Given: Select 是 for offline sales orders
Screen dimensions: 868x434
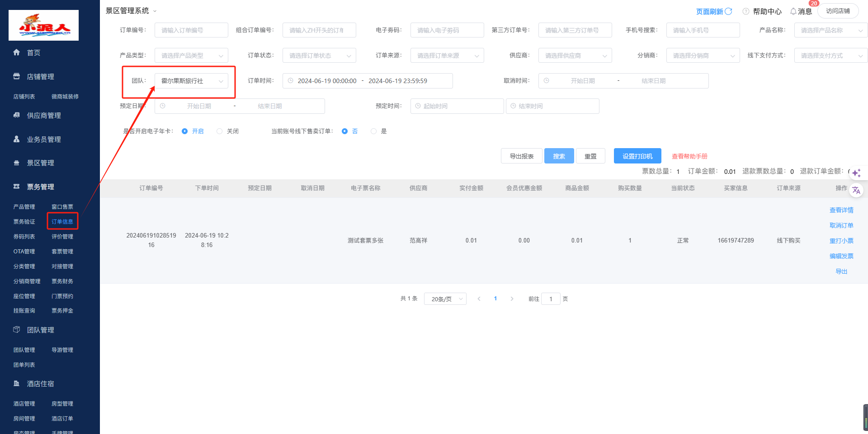Looking at the screenshot, I should coord(373,131).
